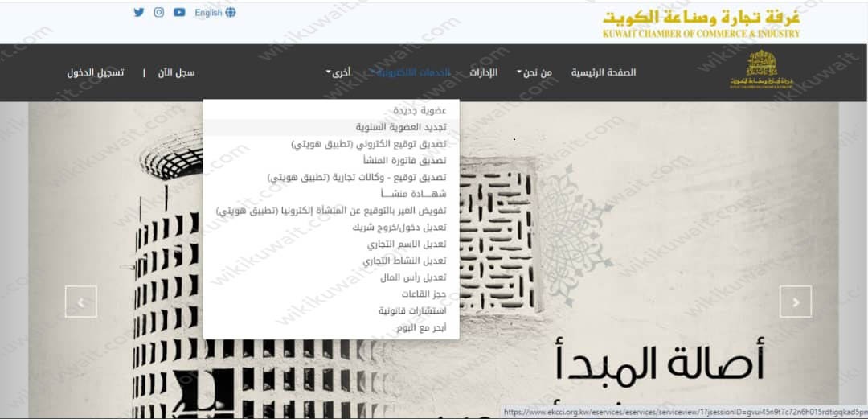
Task: Click تسجيل الدخول login link
Action: pos(96,72)
